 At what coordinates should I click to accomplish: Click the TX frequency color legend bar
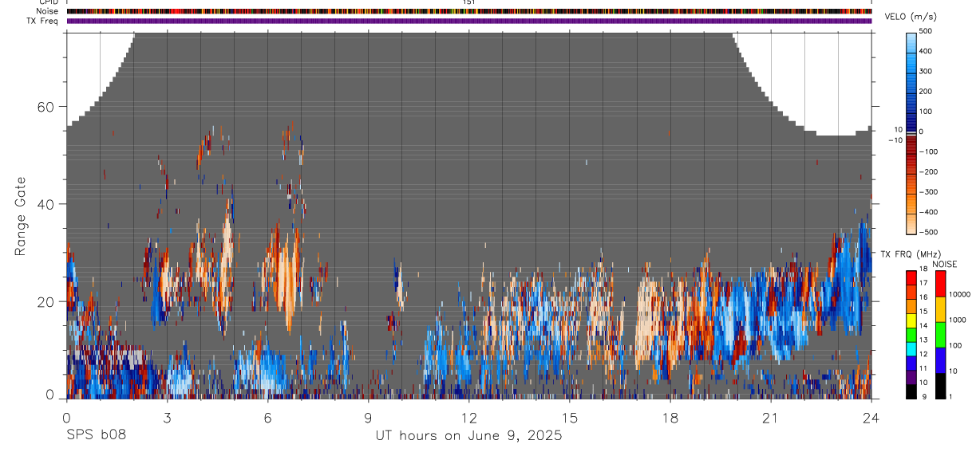click(x=911, y=334)
